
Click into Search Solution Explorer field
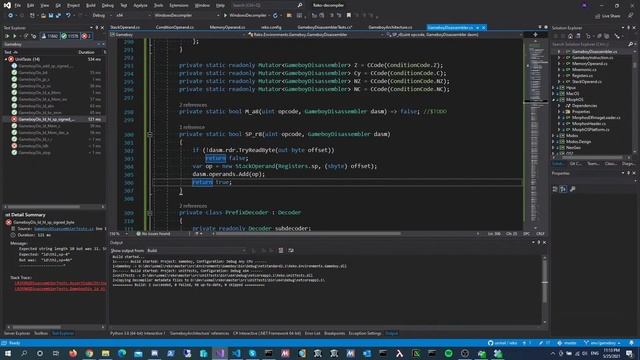[590, 44]
